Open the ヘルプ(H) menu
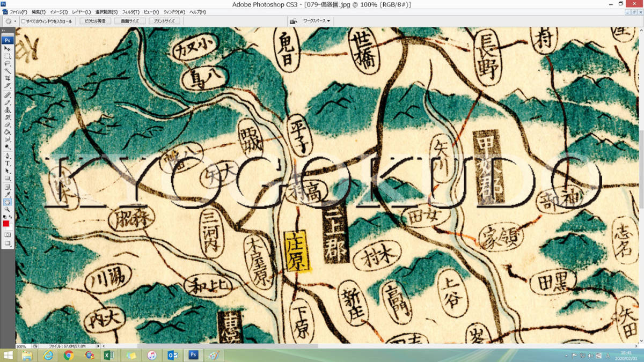644x362 pixels. [197, 12]
